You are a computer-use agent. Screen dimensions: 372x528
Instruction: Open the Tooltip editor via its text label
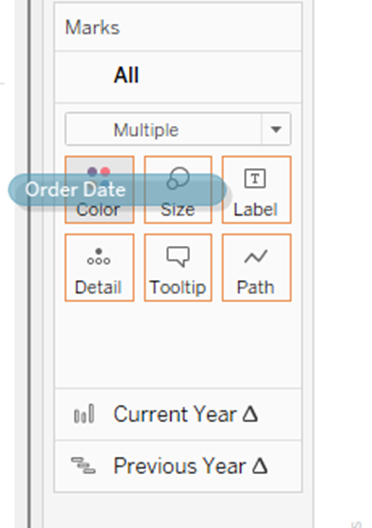coord(178,287)
